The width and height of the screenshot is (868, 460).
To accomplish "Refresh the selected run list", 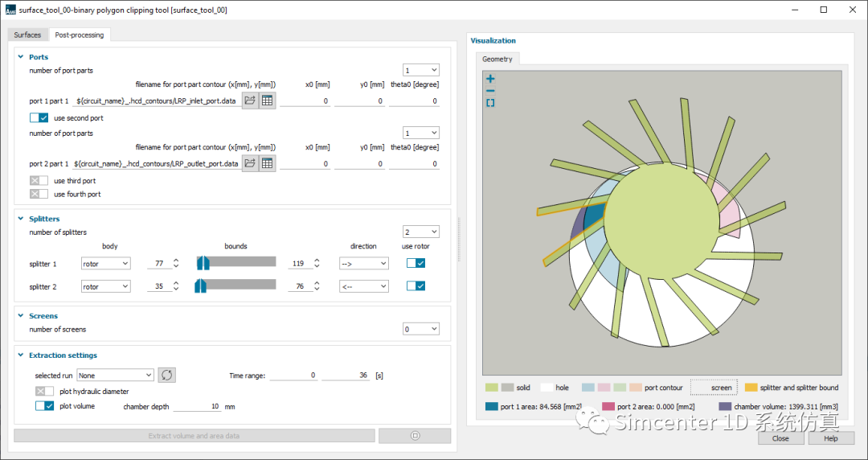I will click(x=166, y=375).
